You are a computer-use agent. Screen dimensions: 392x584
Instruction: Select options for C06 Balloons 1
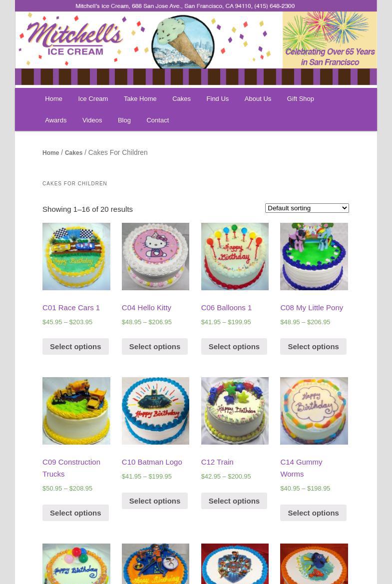tap(234, 346)
